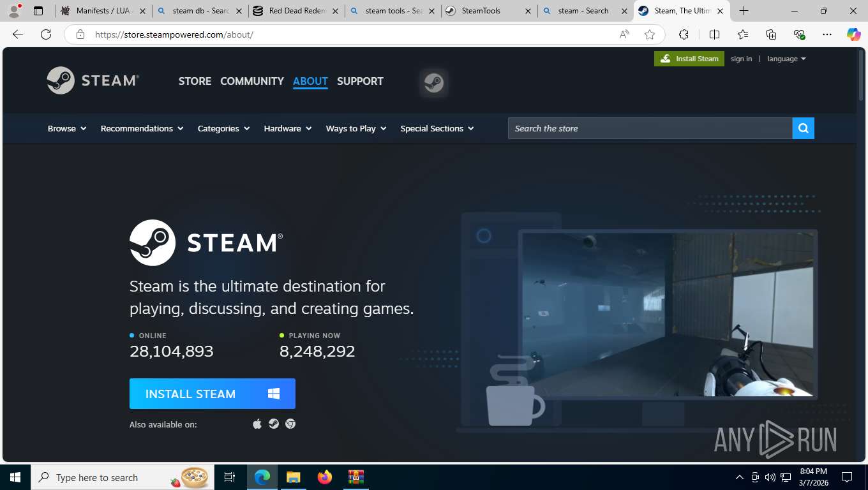Image resolution: width=868 pixels, height=490 pixels.
Task: Add page to favorites star icon
Action: point(650,34)
